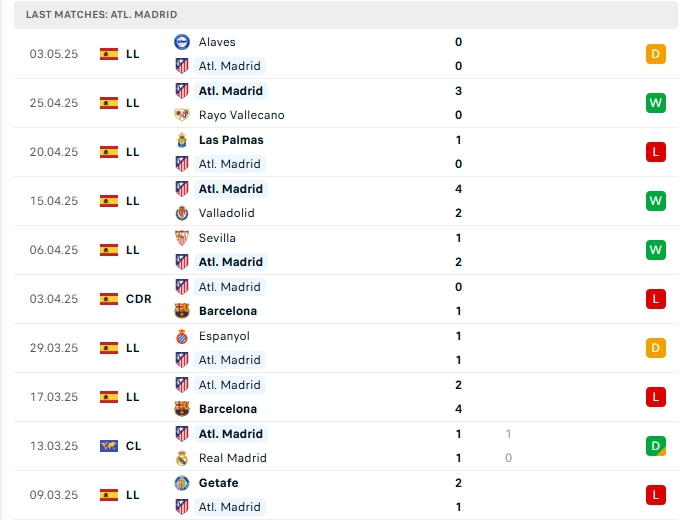Select the 06.04.25 Sevilla match row date
688x520 pixels.
pos(54,250)
